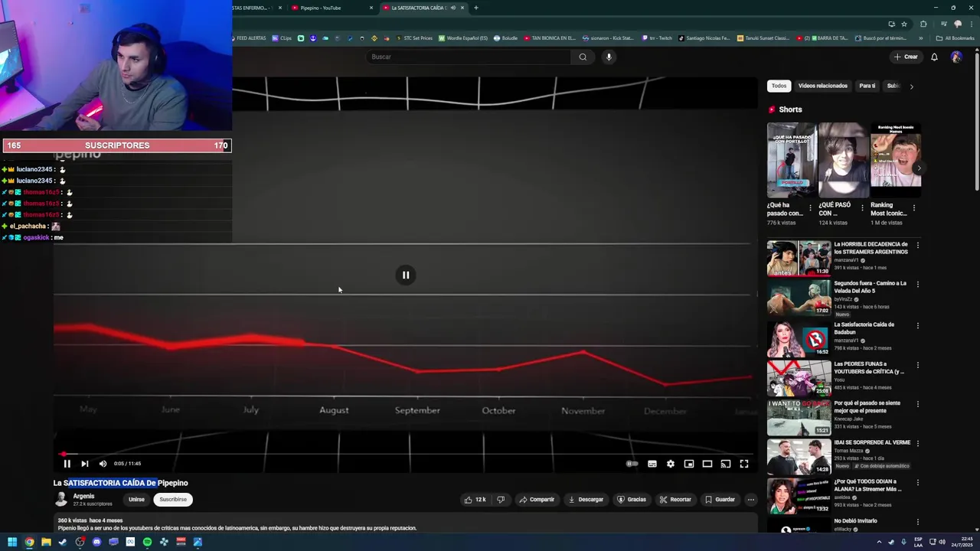Open options for La HORRIBLE DECADENCIA video
Image resolution: width=980 pixels, height=551 pixels.
point(917,246)
